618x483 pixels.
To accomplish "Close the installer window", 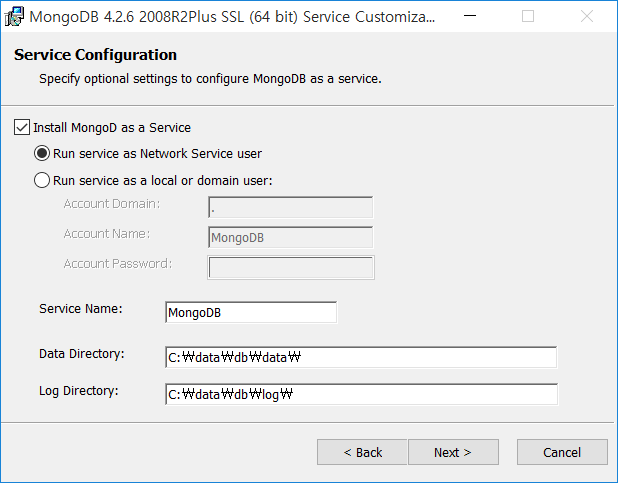I will pyautogui.click(x=587, y=16).
